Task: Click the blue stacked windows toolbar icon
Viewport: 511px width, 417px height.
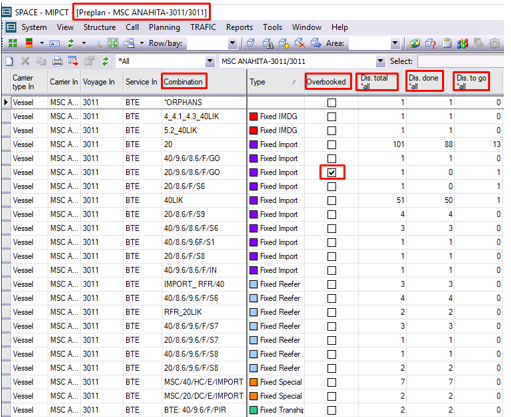Action: [129, 43]
